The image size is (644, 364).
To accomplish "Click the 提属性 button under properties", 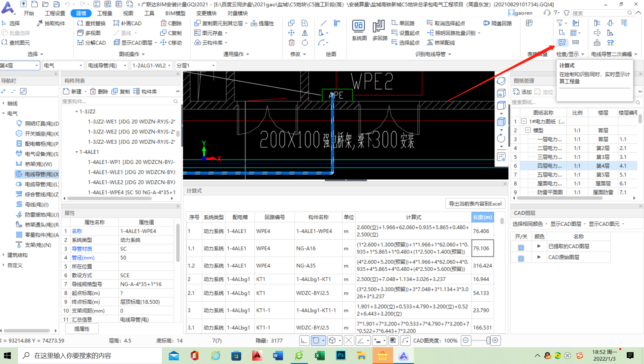I will (x=82, y=329).
